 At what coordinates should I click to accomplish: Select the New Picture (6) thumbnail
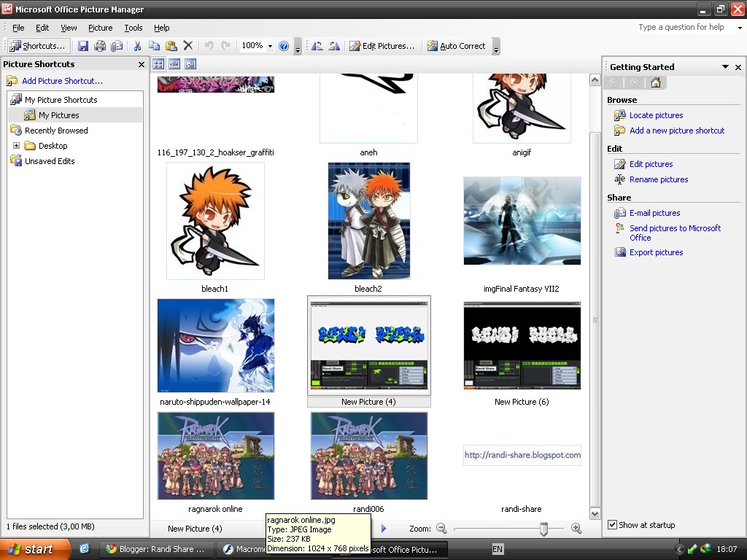click(522, 346)
